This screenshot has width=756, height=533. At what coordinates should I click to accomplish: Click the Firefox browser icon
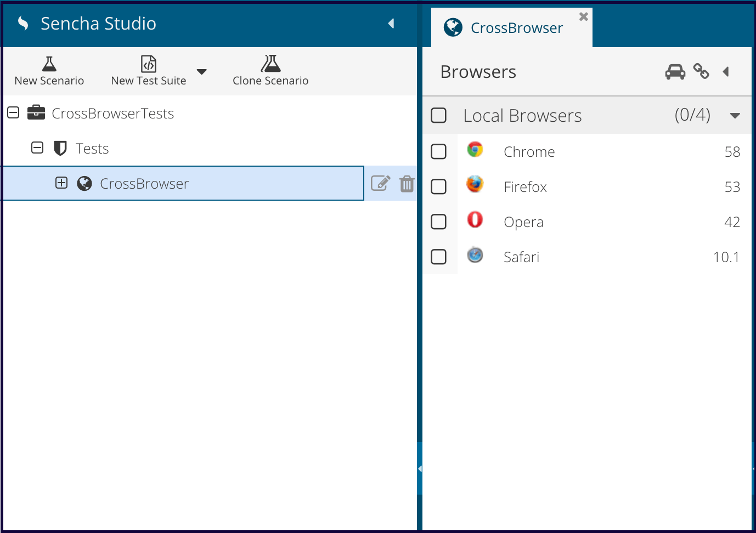click(475, 184)
